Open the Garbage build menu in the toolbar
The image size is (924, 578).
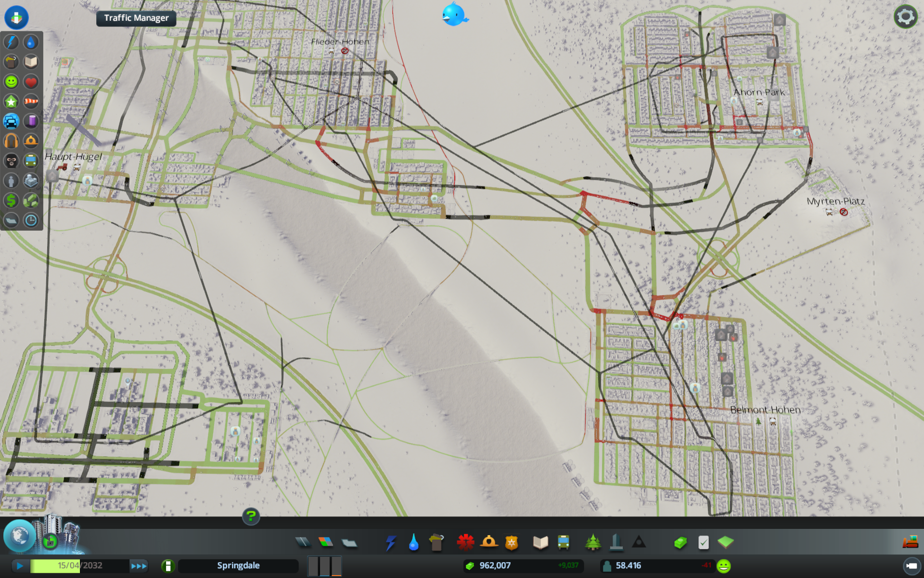[x=436, y=542]
